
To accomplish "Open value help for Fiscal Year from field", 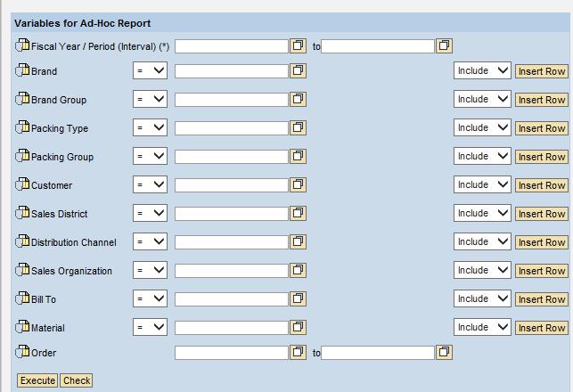I will click(x=298, y=45).
